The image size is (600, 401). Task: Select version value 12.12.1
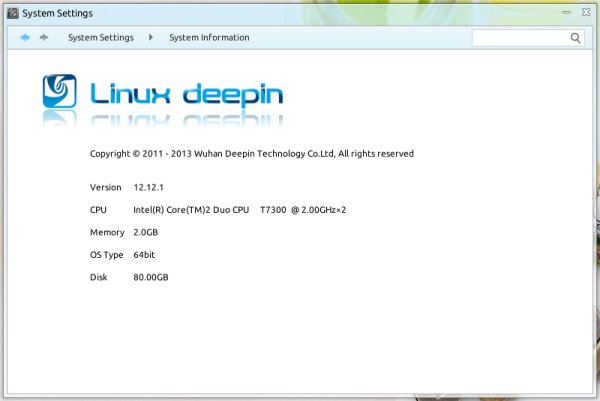pos(148,187)
